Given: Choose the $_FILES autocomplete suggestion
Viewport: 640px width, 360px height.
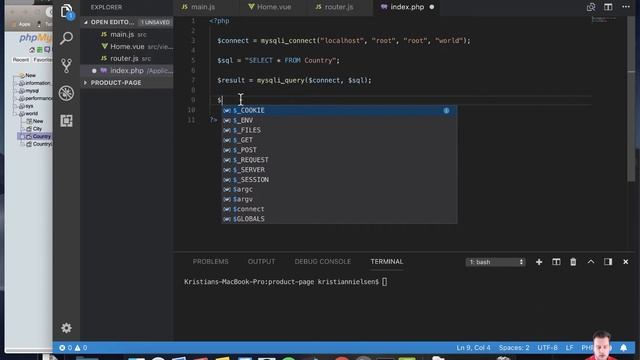Looking at the screenshot, I should [339, 130].
